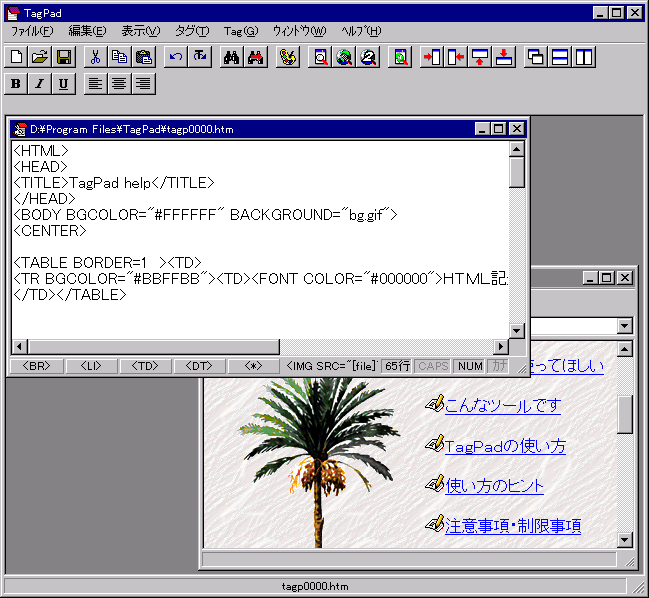Maximize the tagp0000.htm editor window

499,129
